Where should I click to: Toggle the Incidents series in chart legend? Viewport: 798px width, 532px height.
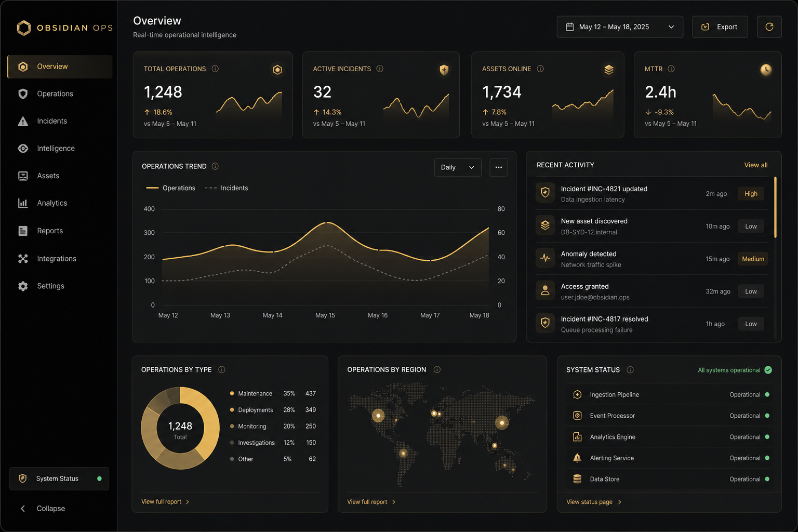(227, 188)
